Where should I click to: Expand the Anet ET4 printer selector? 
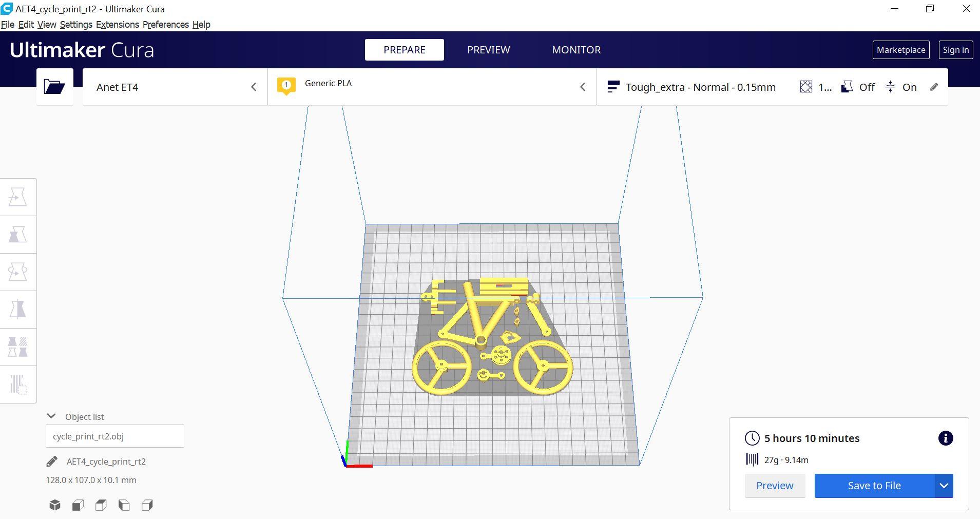175,87
